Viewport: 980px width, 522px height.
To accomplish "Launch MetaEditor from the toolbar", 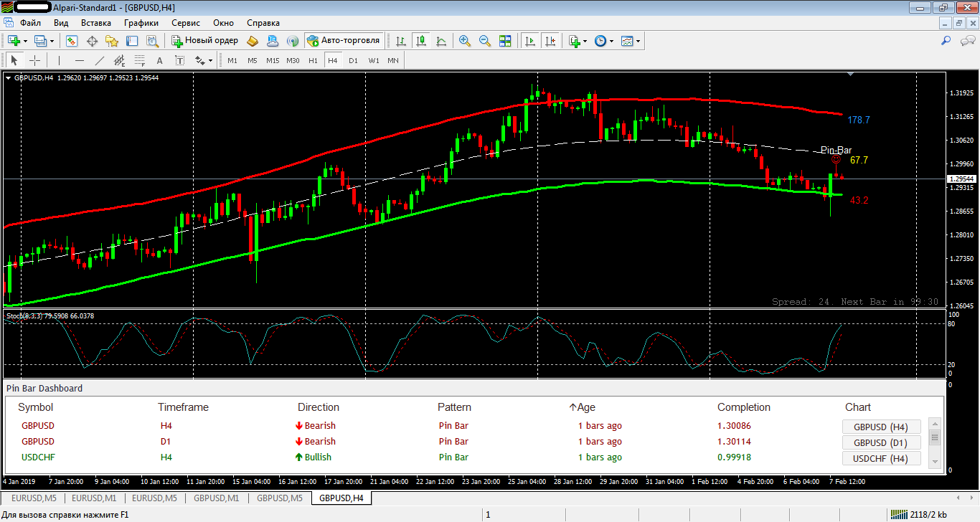I will pyautogui.click(x=253, y=41).
